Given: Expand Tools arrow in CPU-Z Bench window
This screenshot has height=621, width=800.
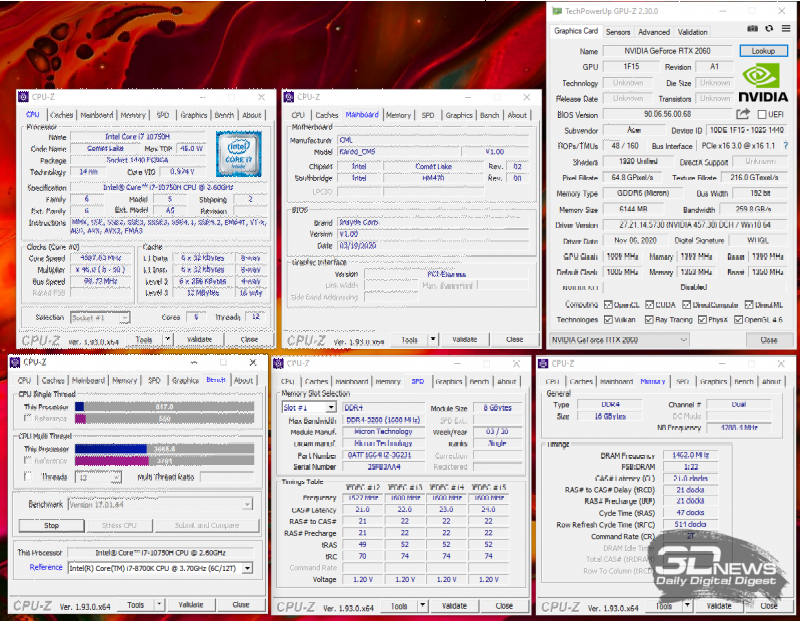Looking at the screenshot, I should 159,605.
